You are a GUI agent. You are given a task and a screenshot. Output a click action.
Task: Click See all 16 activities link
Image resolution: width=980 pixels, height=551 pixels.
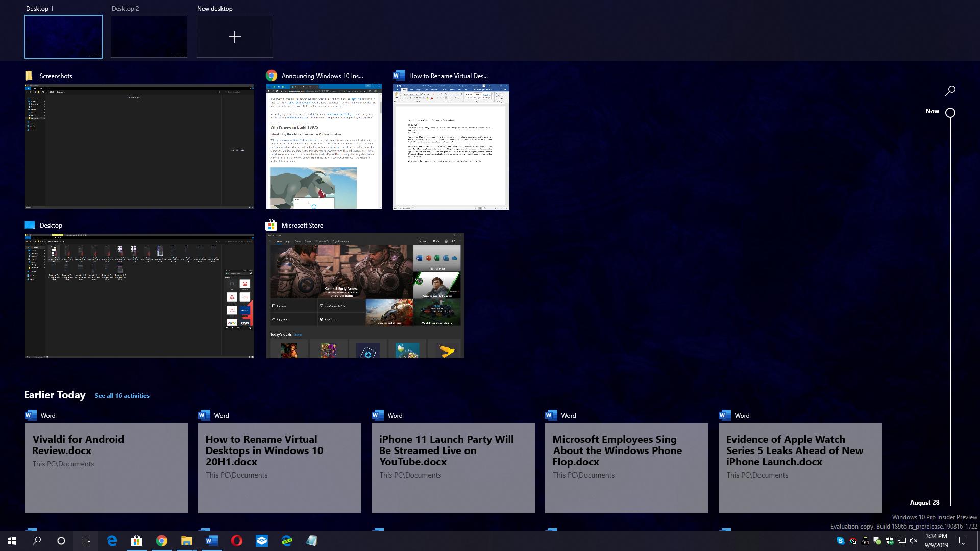click(122, 396)
